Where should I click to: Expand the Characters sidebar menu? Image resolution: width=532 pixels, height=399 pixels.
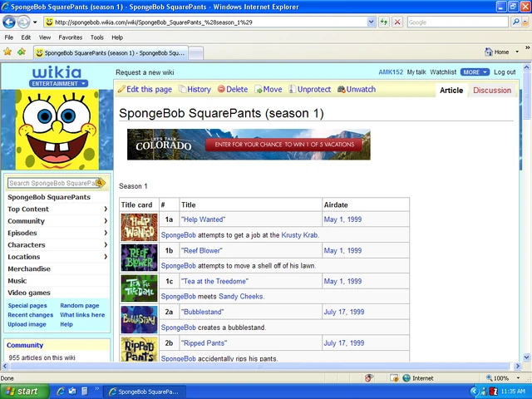tap(57, 244)
